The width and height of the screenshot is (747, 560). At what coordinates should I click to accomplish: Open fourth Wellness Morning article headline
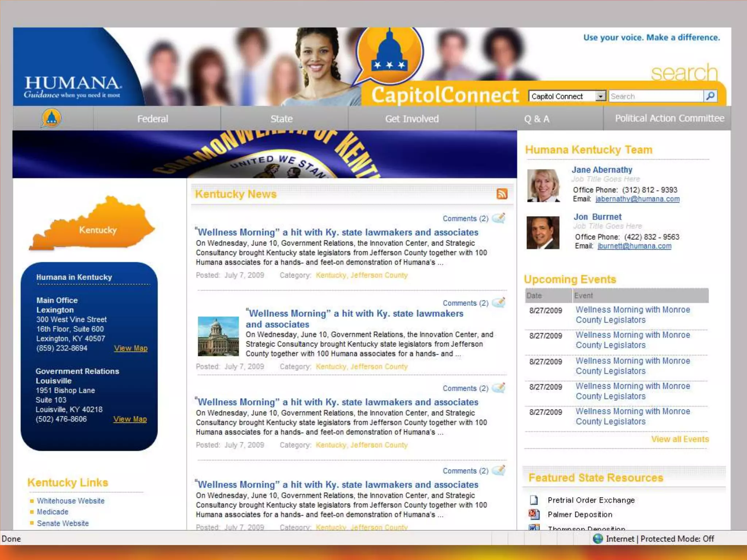[x=337, y=484]
